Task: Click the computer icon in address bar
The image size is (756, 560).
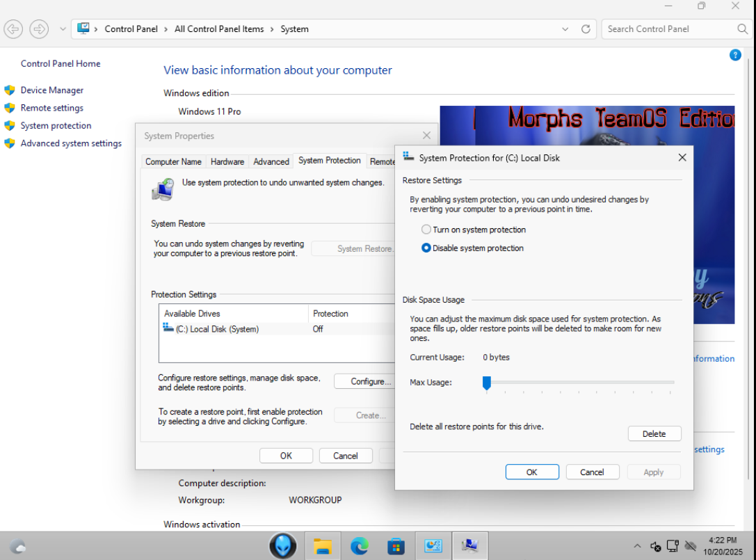Action: 83,29
